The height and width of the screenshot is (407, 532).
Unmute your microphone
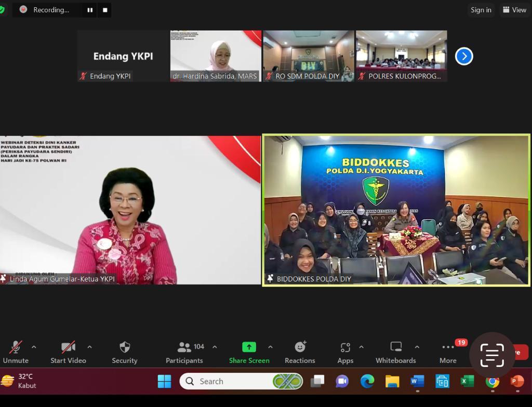pos(16,351)
